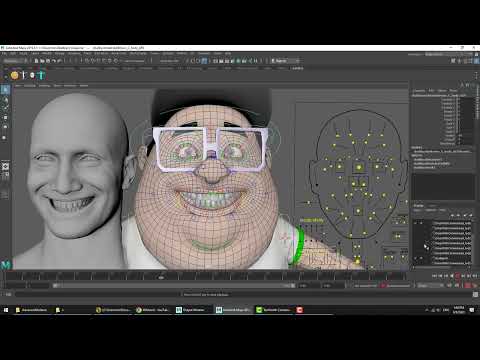This screenshot has width=480, height=360.
Task: Open the Windows notification center
Action: [x=472, y=310]
